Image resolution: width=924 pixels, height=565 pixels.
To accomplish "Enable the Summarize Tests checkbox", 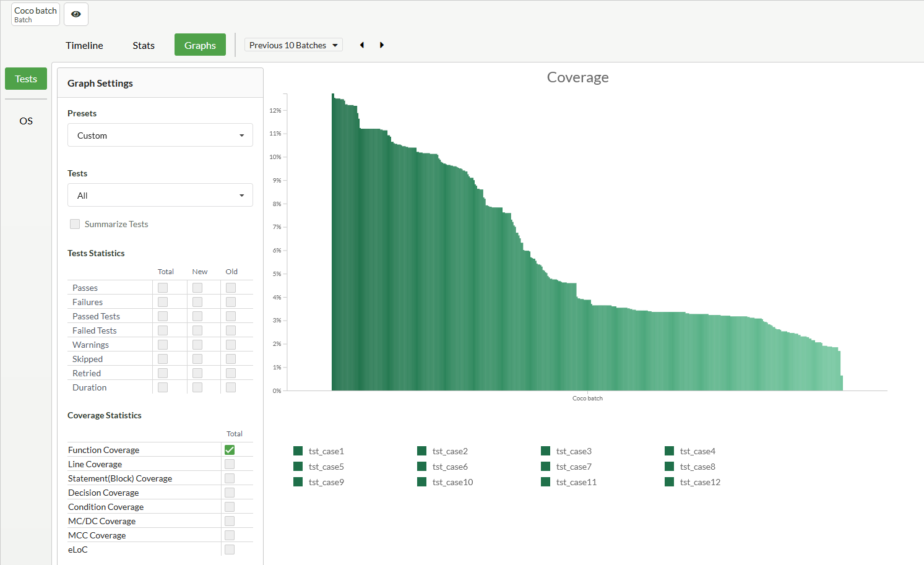I will coord(75,224).
